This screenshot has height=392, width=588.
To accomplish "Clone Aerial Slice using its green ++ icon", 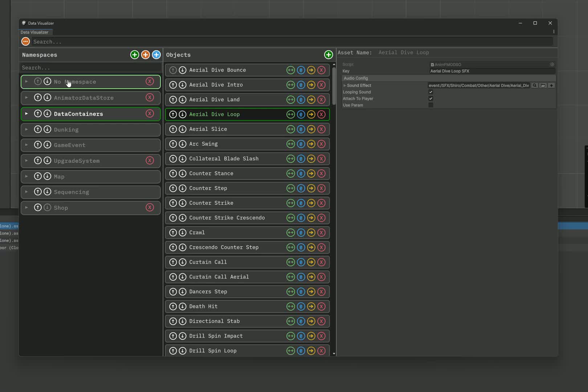I will [x=291, y=129].
